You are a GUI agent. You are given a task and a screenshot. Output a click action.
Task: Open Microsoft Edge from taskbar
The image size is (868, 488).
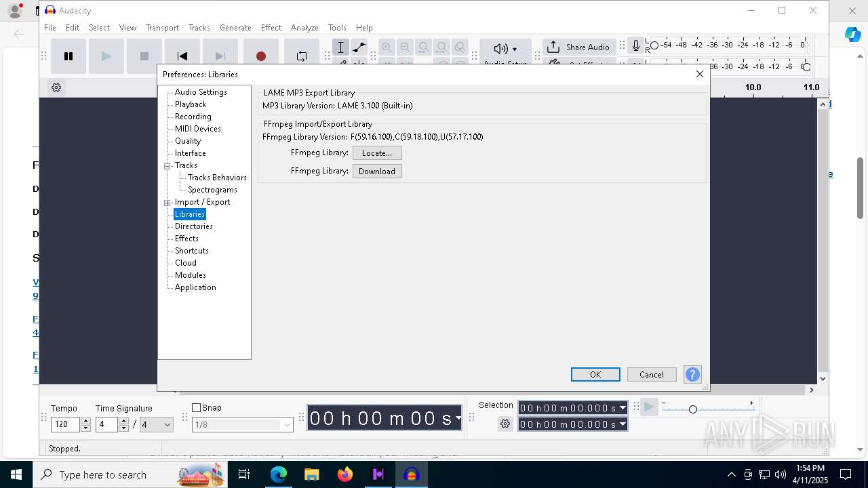(279, 474)
